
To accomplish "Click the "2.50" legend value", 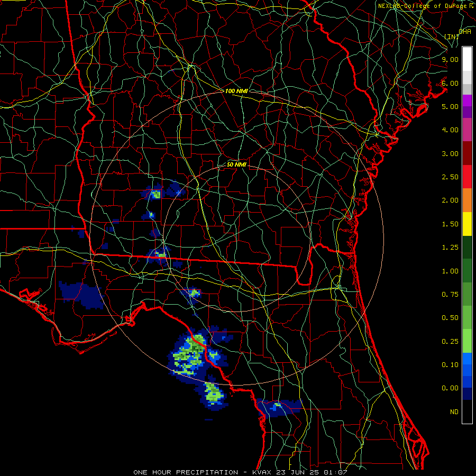I will pos(450,177).
